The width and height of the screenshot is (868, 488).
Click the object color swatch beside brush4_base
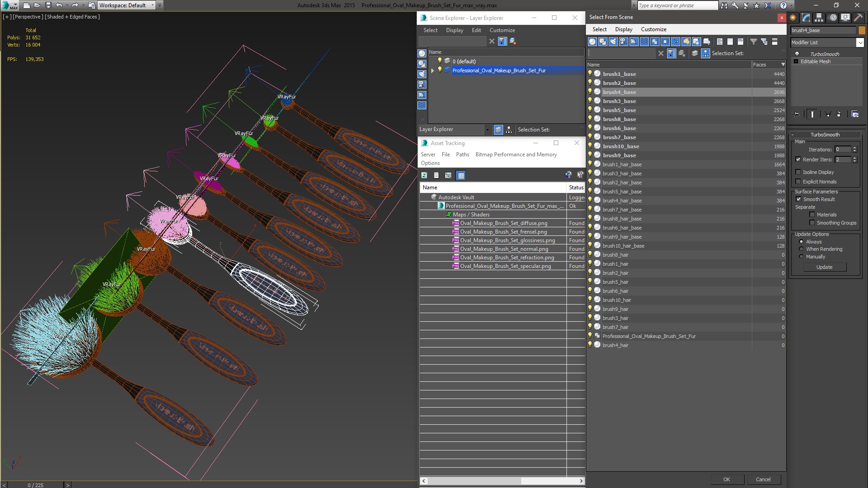pos(862,30)
